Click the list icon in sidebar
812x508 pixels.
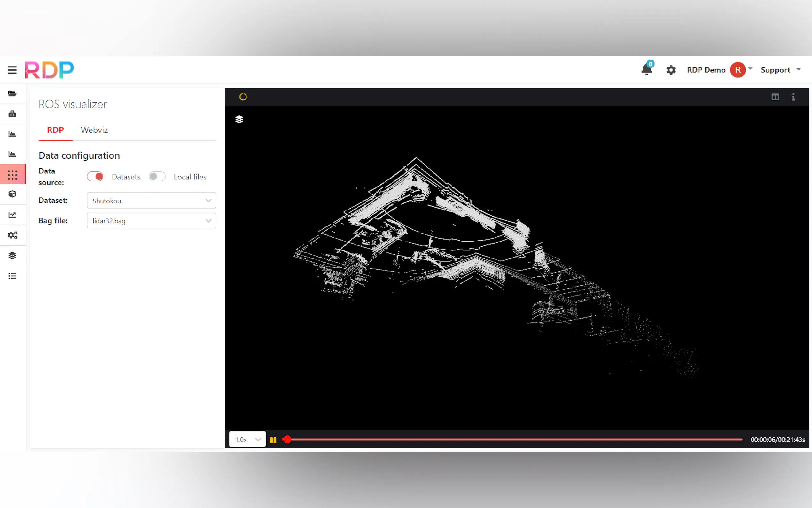(x=12, y=276)
